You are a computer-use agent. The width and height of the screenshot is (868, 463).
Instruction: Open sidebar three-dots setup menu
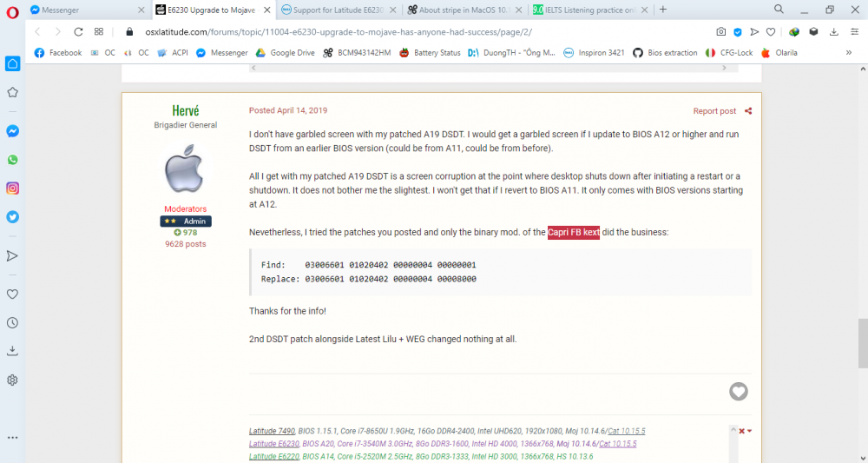pyautogui.click(x=12, y=438)
